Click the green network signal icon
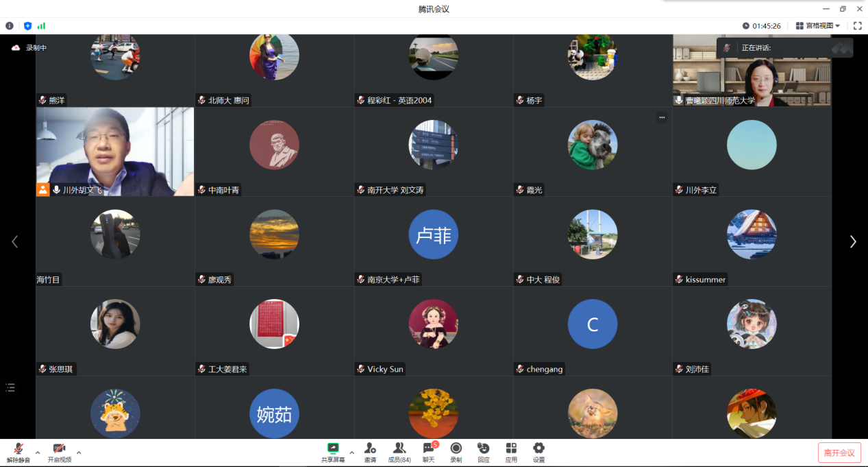Image resolution: width=868 pixels, height=467 pixels. [41, 25]
